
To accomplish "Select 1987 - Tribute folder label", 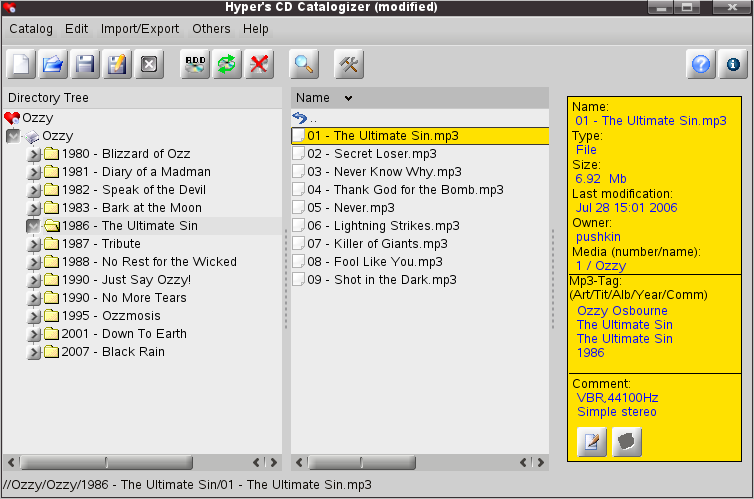I will [x=101, y=244].
